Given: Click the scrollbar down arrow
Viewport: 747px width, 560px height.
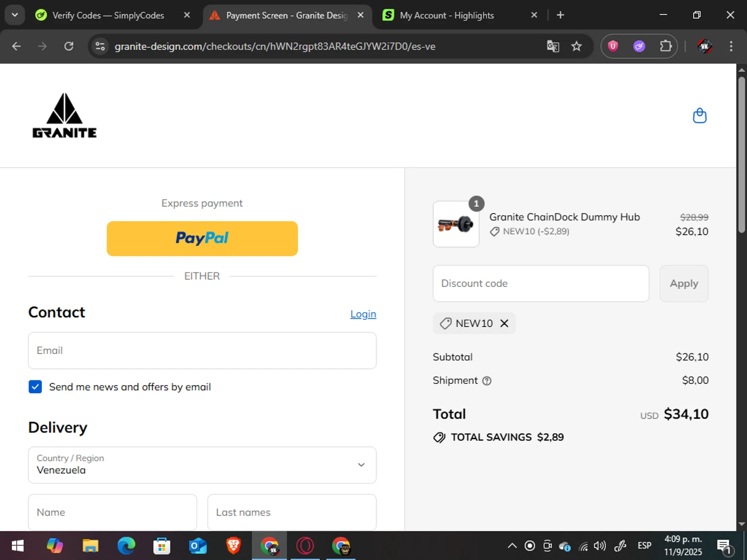Looking at the screenshot, I should (x=742, y=524).
